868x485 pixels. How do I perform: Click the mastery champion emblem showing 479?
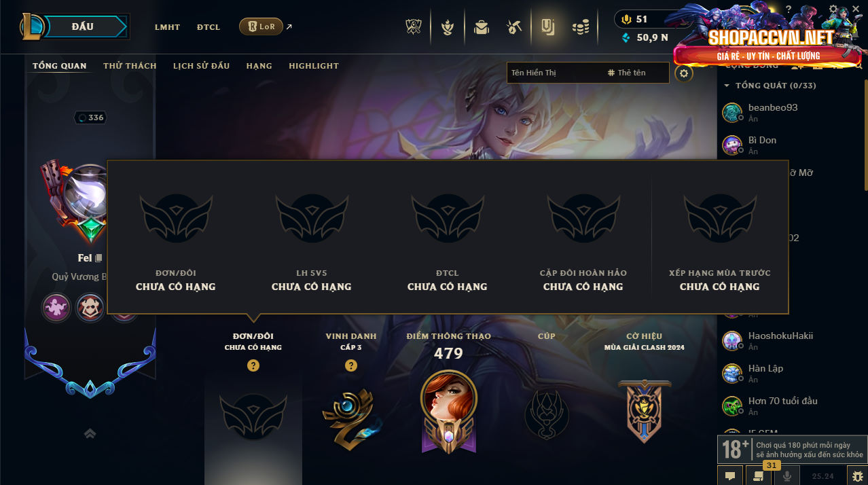click(448, 412)
